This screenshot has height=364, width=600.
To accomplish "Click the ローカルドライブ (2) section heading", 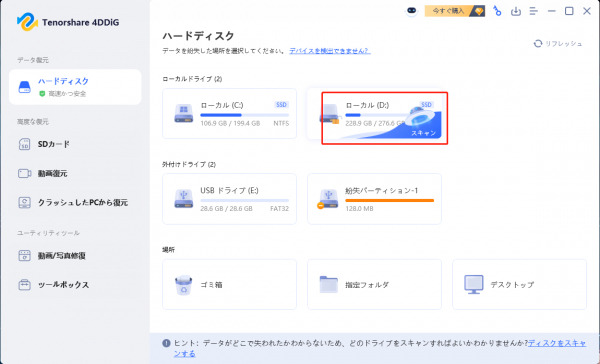I will click(192, 79).
